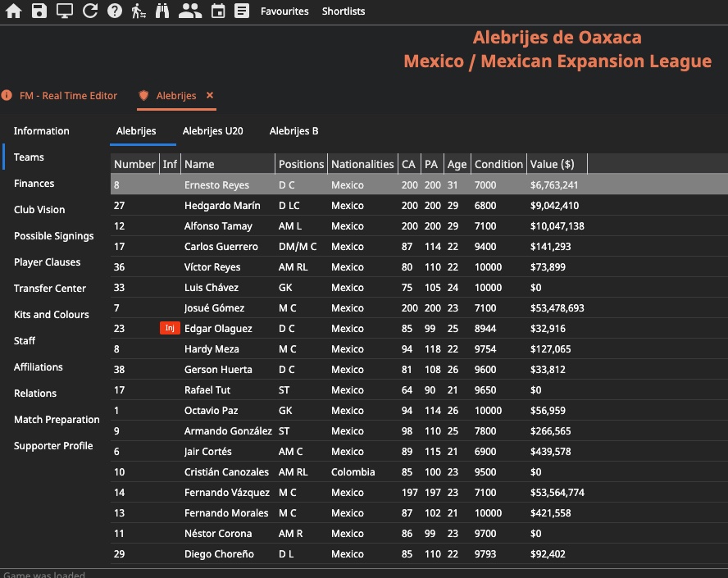Open Help question mark icon

115,11
